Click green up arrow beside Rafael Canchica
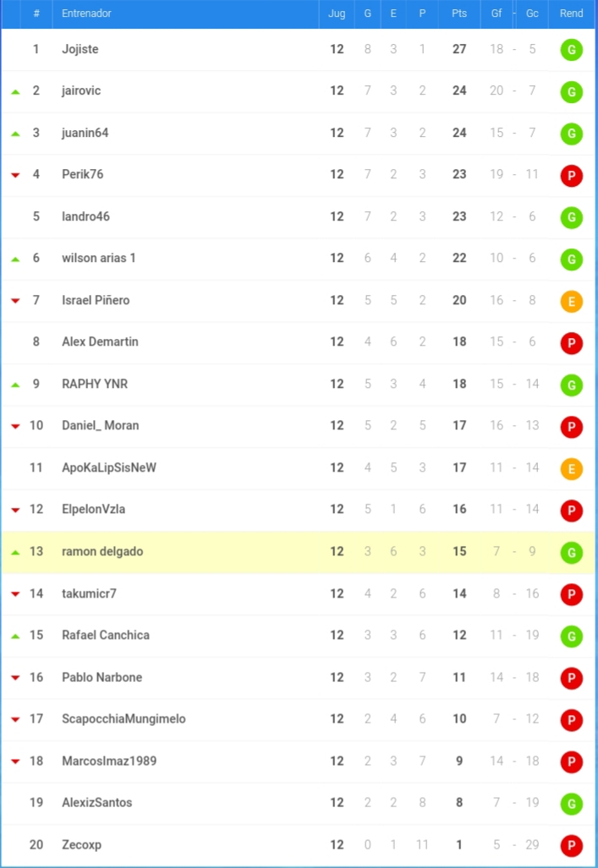The width and height of the screenshot is (598, 868). (15, 636)
